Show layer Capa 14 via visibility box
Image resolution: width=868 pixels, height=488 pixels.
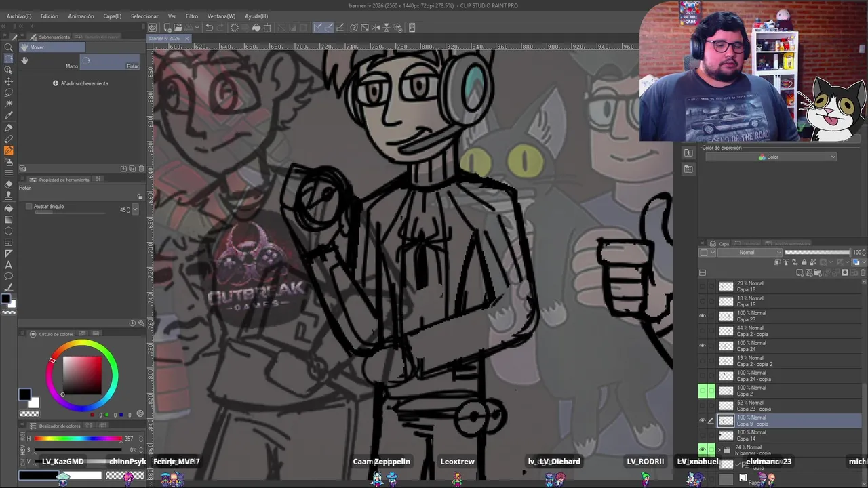click(703, 436)
